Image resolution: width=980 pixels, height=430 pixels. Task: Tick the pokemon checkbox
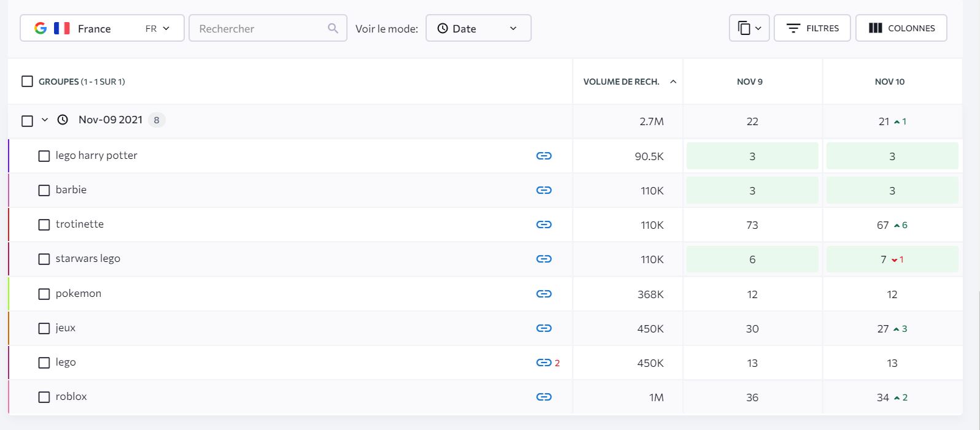tap(44, 294)
